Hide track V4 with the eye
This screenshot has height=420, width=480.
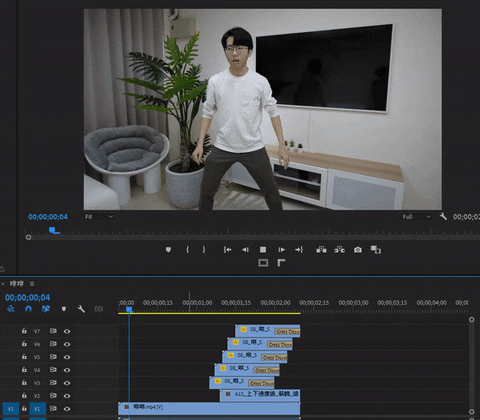click(x=67, y=370)
